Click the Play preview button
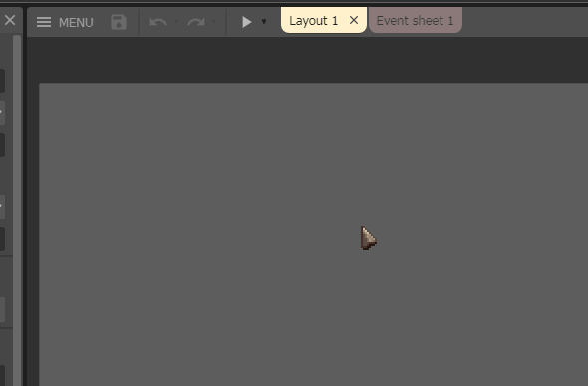The image size is (588, 386). 246,22
